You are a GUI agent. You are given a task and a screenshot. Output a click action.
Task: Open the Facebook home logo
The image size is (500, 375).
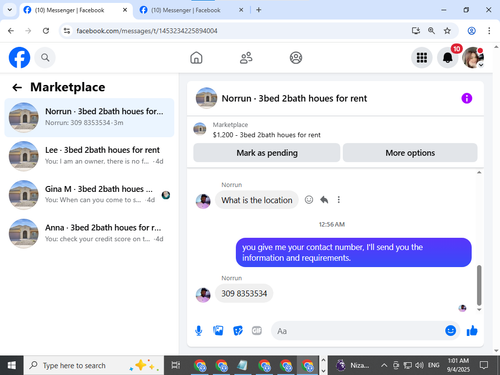pyautogui.click(x=19, y=58)
